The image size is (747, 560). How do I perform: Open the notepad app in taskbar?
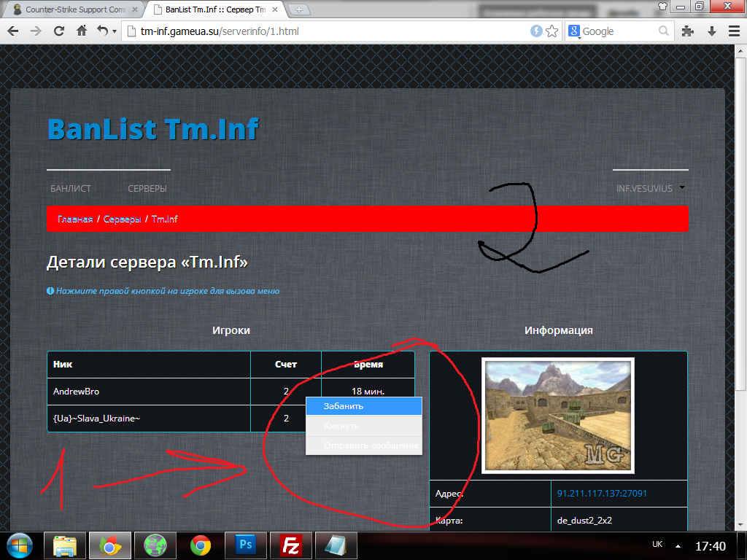coord(336,545)
